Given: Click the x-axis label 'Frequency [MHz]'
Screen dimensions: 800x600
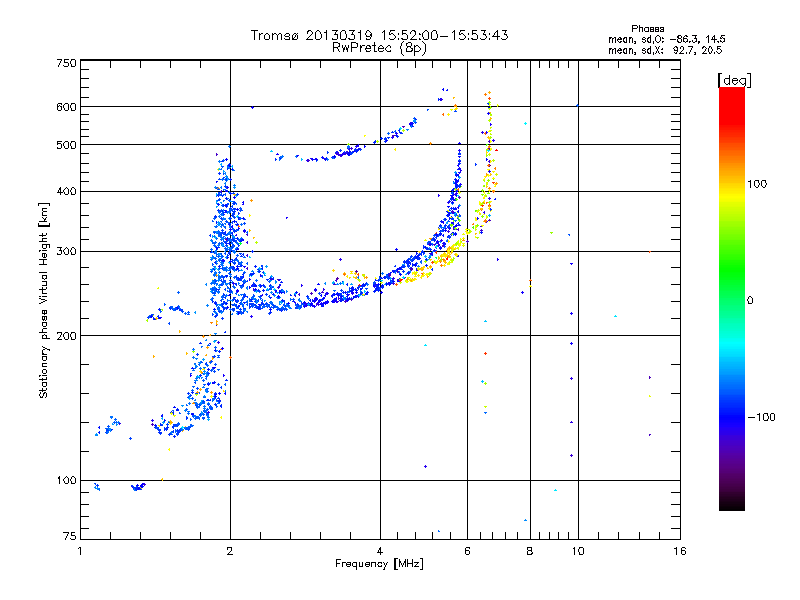Looking at the screenshot, I should [379, 564].
